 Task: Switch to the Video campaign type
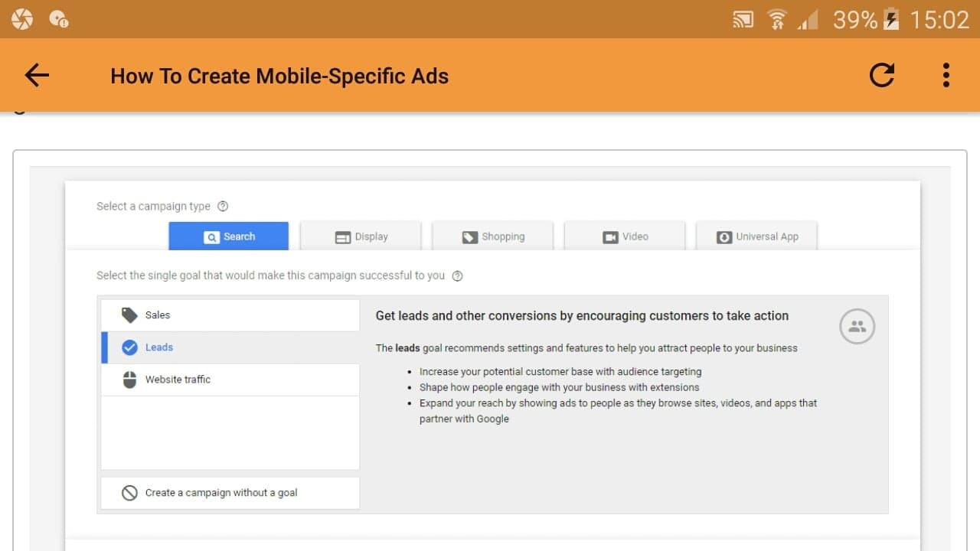(625, 236)
